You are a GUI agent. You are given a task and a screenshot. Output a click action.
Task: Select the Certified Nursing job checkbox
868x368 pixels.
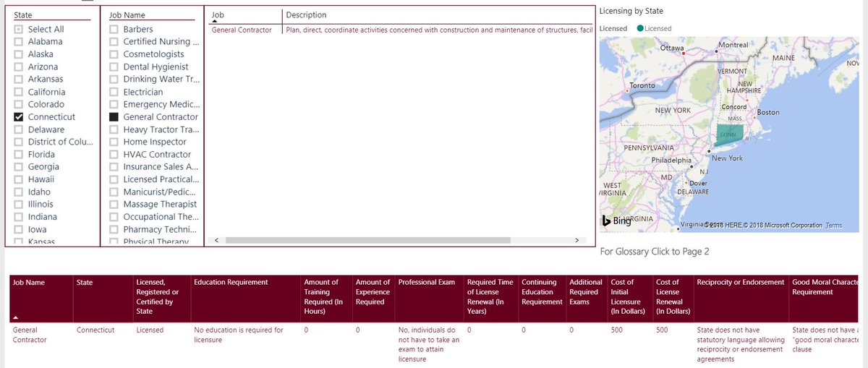tap(114, 41)
